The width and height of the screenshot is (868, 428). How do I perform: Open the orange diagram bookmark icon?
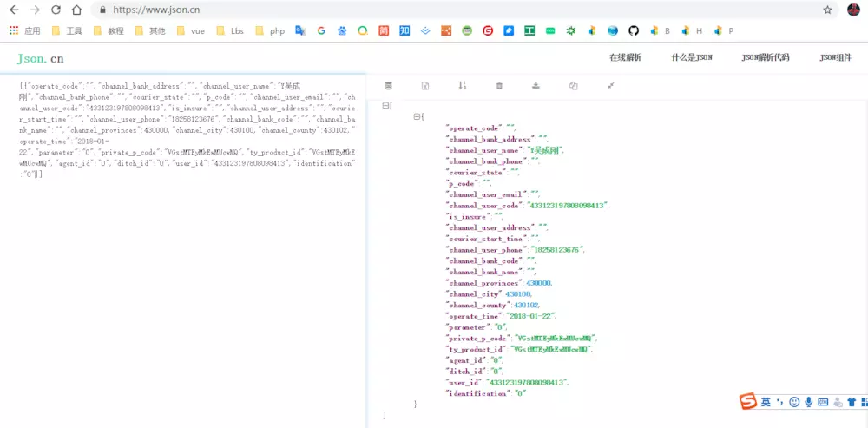[446, 31]
